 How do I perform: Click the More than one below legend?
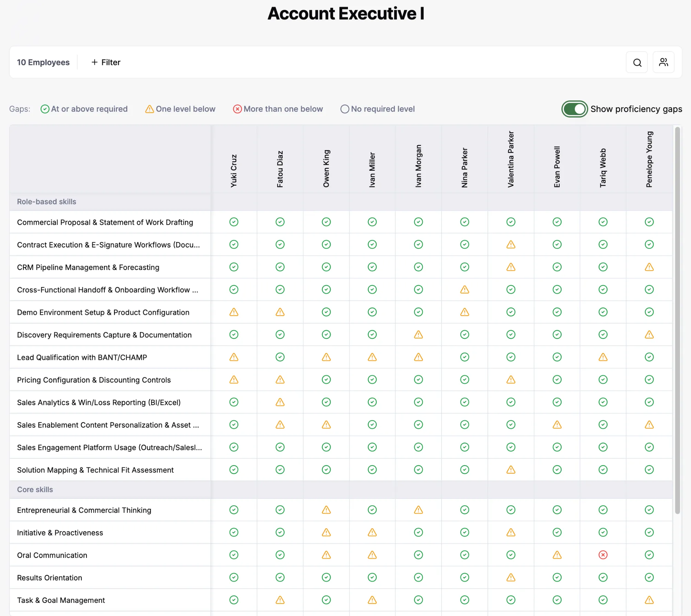coord(278,109)
